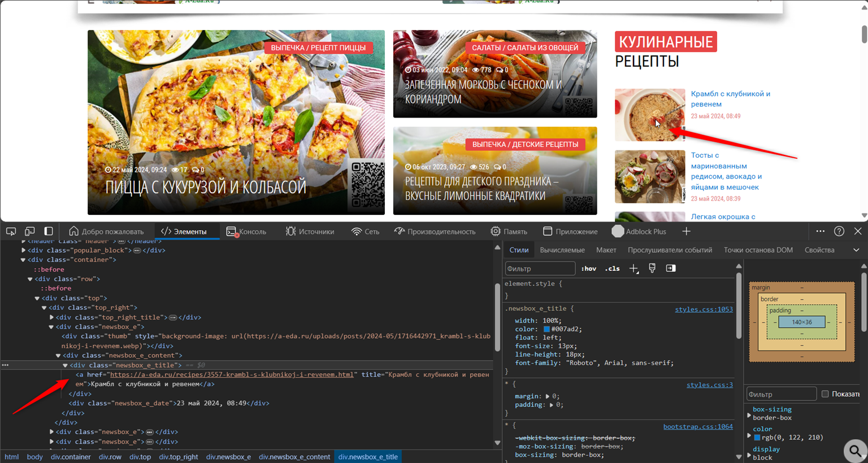Image resolution: width=868 pixels, height=463 pixels.
Task: Expand the margin shorthand triangle
Action: (548, 396)
